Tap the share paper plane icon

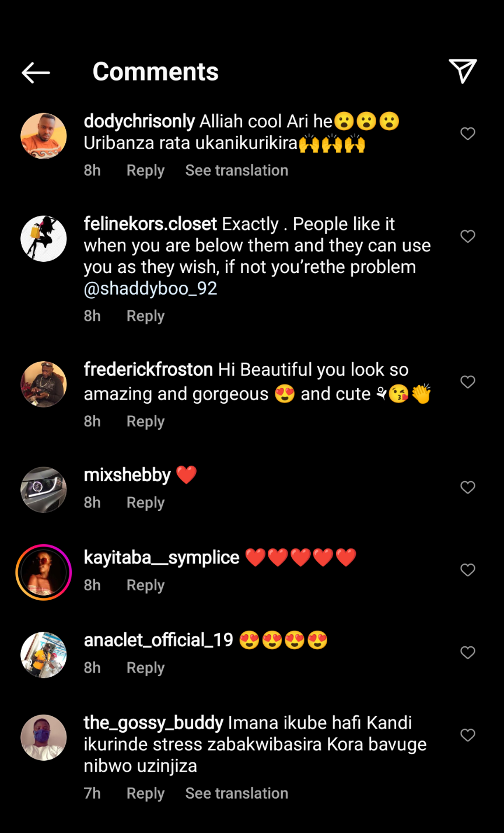[463, 71]
